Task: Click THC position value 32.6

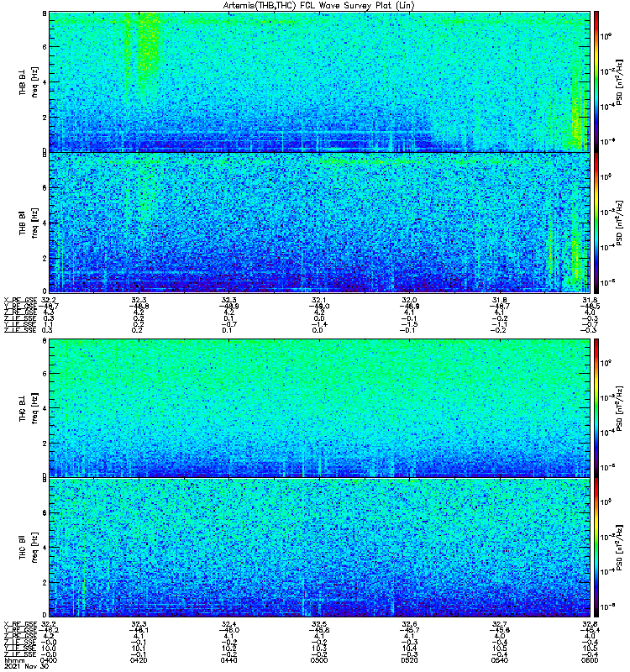Action: point(410,624)
